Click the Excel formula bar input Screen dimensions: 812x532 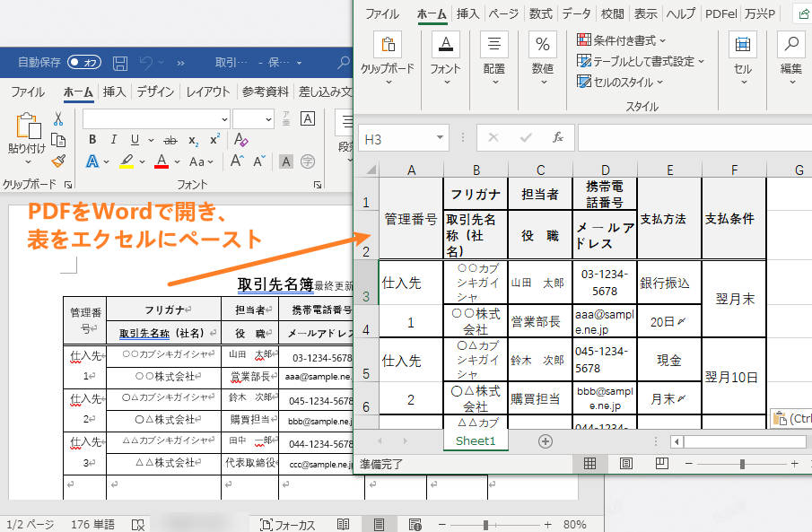695,138
